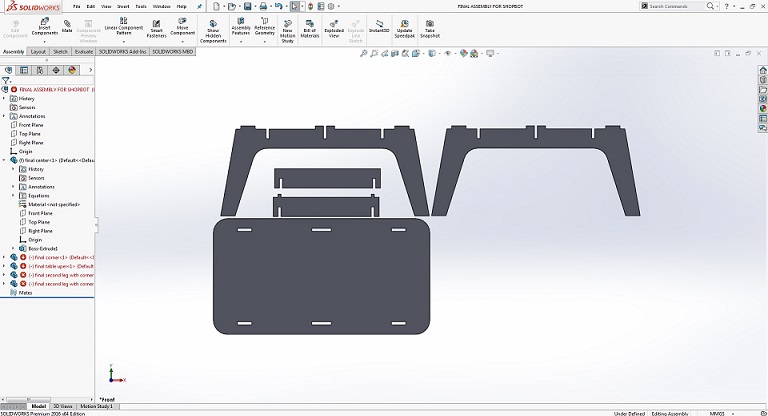Click the Zoom to Fit icon
Viewport: 768px width, 416px height.
point(363,53)
